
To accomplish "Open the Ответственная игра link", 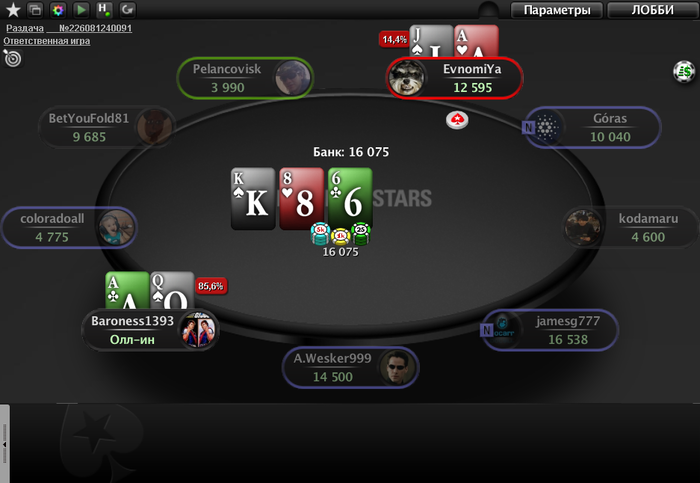I will pos(47,41).
